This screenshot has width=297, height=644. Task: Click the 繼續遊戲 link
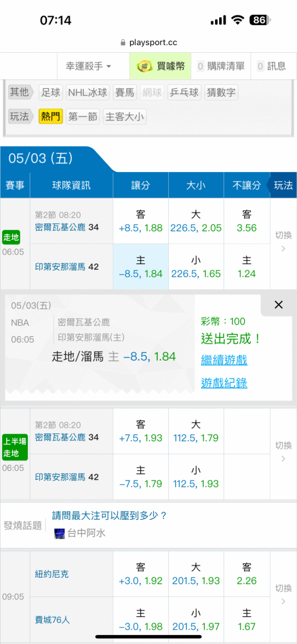click(224, 361)
